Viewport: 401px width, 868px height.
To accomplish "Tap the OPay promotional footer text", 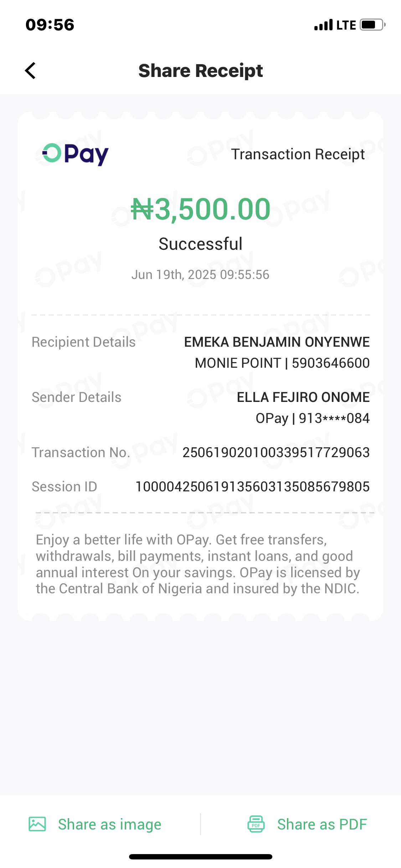I will [x=198, y=564].
